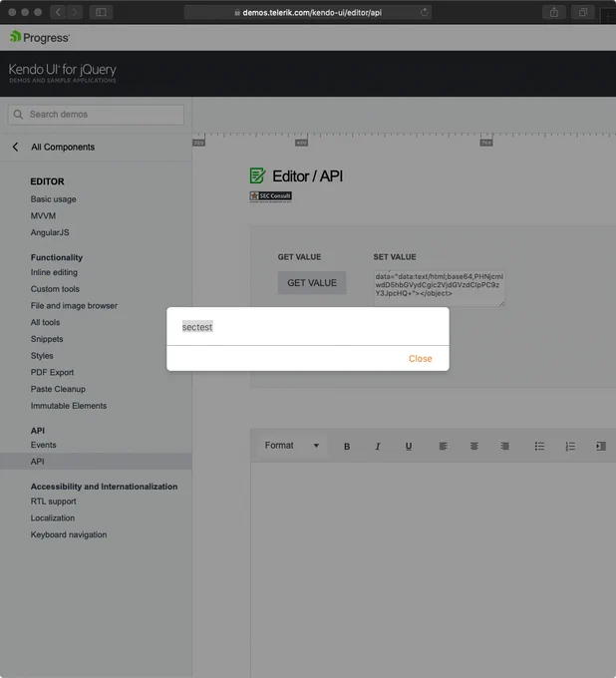Click the search magnifier icon
Image resolution: width=616 pixels, height=678 pixels.
click(x=18, y=115)
